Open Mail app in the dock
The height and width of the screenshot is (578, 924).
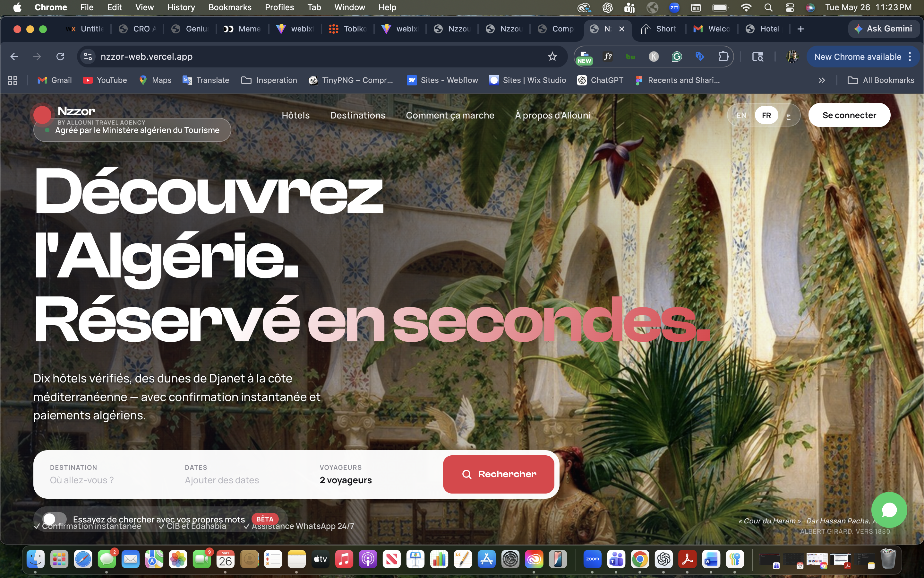pos(131,559)
